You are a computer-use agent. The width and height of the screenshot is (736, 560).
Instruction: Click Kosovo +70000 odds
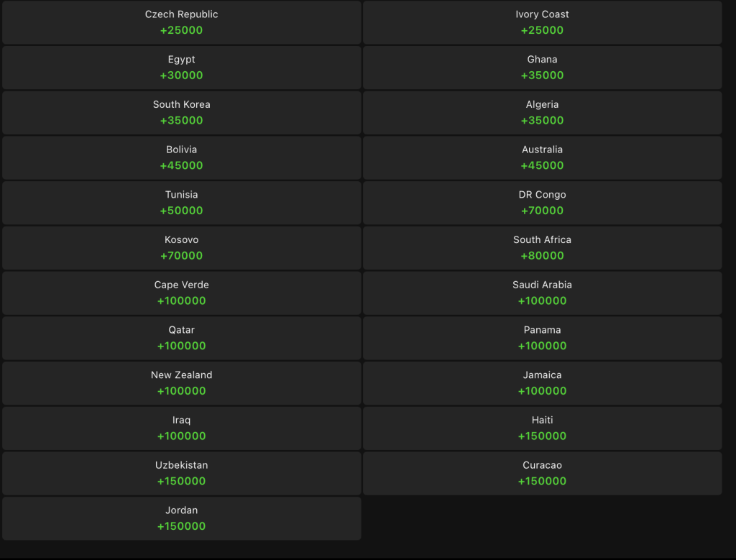[182, 248]
